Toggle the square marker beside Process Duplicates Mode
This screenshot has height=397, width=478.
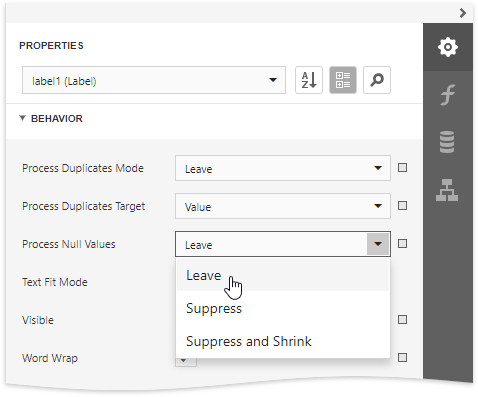click(x=402, y=168)
